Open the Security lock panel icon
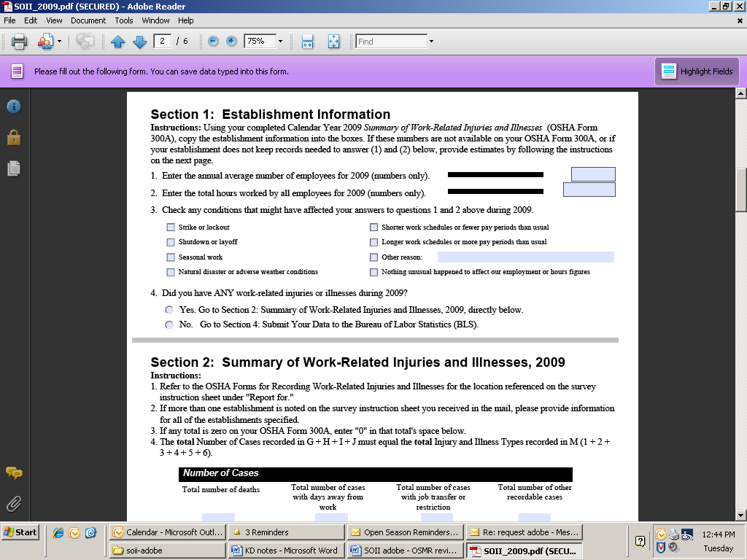Image resolution: width=747 pixels, height=560 pixels. [x=13, y=137]
